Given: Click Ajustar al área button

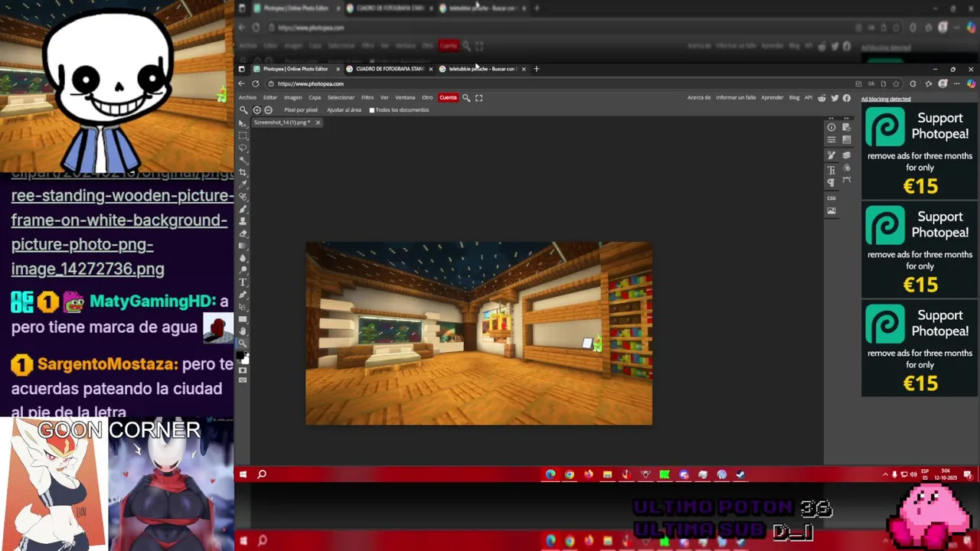Looking at the screenshot, I should pyautogui.click(x=344, y=110).
